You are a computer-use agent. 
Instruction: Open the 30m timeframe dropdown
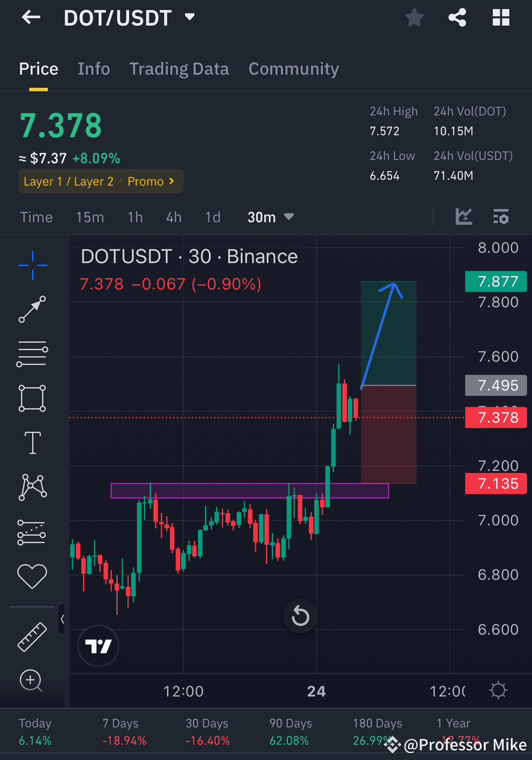pos(270,217)
